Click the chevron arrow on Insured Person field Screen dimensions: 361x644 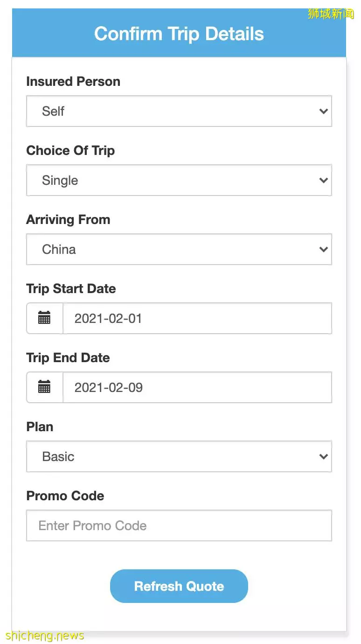point(323,112)
